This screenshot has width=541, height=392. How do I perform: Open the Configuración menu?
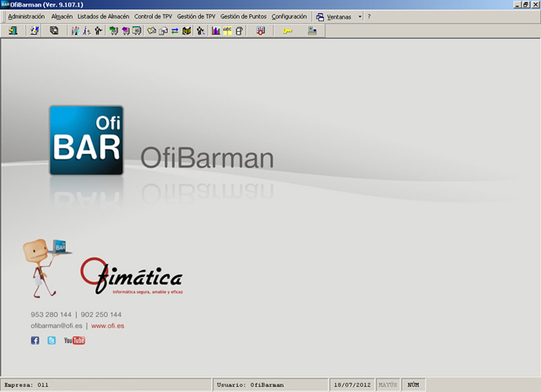click(x=289, y=16)
